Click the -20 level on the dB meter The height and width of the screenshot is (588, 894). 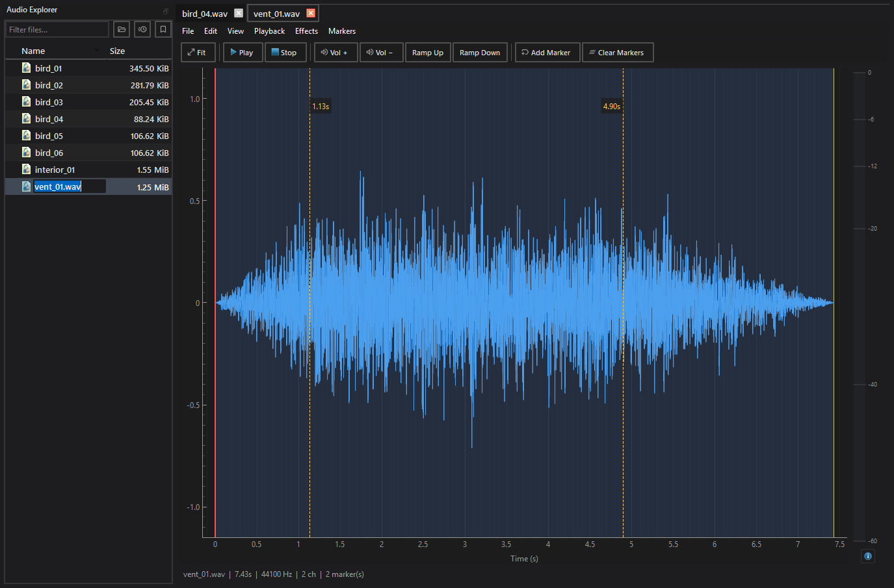tap(873, 229)
